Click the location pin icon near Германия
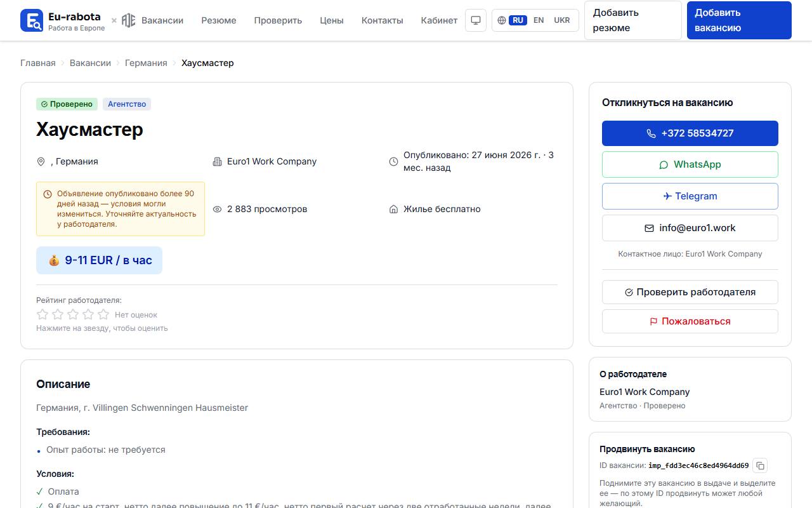 [x=41, y=162]
